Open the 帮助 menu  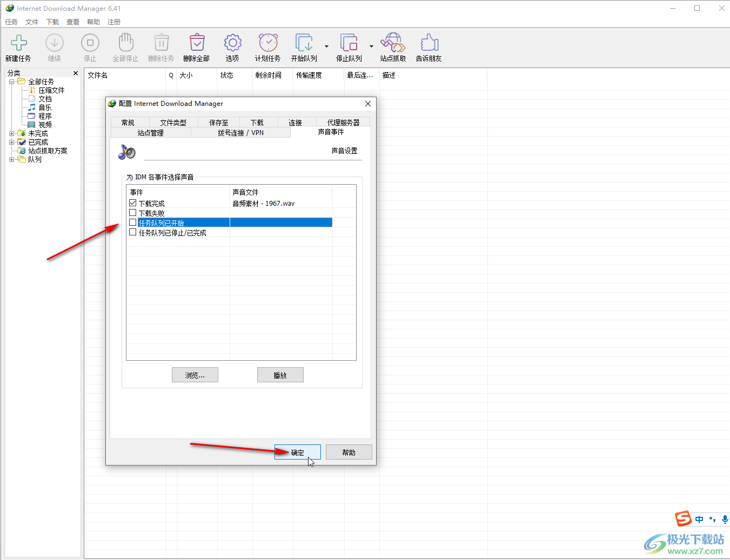pyautogui.click(x=93, y=22)
